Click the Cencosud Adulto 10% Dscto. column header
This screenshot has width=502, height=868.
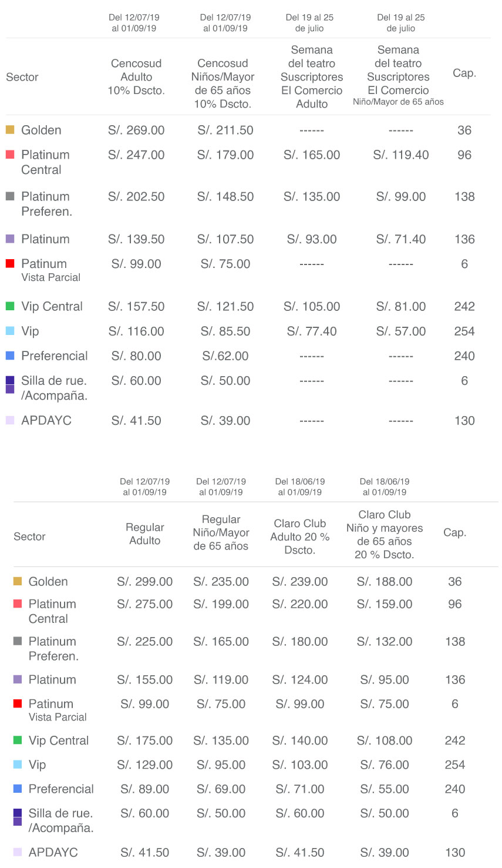(x=136, y=77)
